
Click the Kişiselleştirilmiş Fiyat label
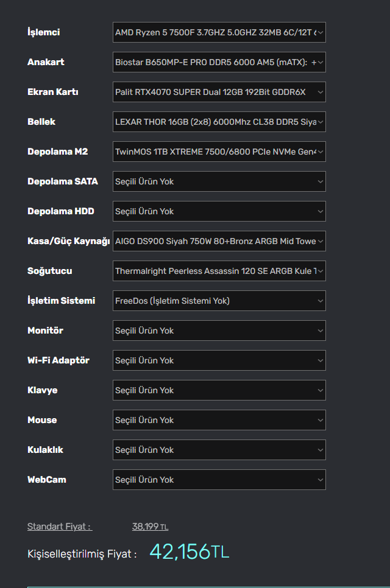[82, 554]
